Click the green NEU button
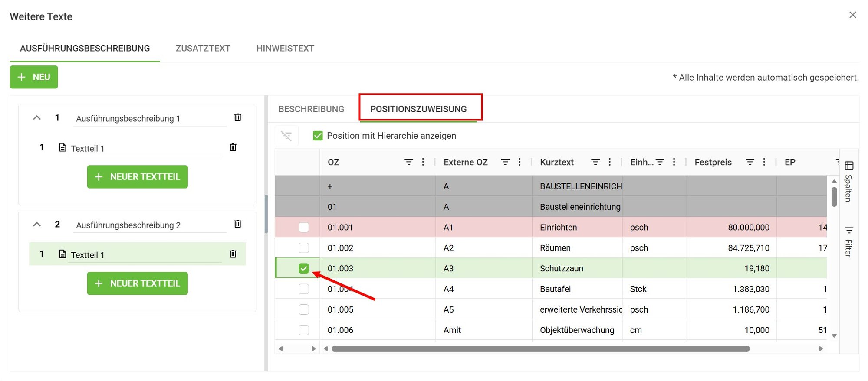 (34, 77)
